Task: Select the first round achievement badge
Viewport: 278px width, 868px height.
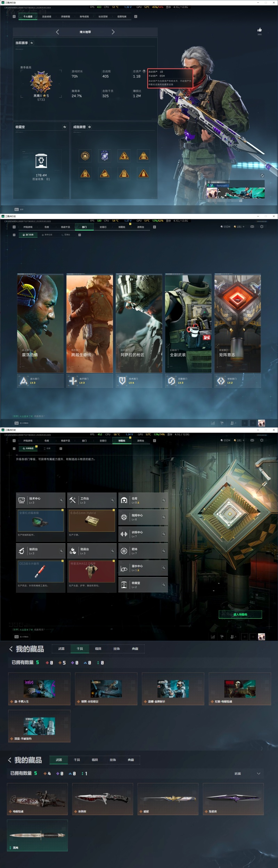Action: tap(85, 156)
